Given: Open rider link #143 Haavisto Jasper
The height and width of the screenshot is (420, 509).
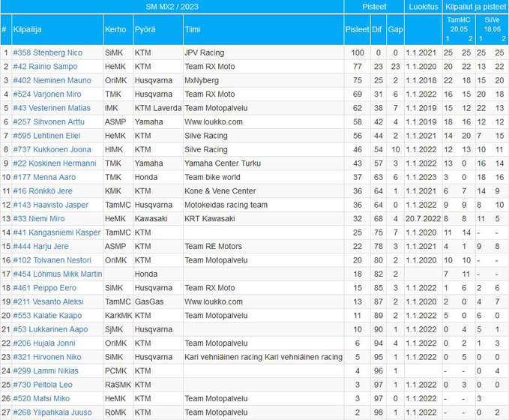Looking at the screenshot, I should (x=51, y=205).
